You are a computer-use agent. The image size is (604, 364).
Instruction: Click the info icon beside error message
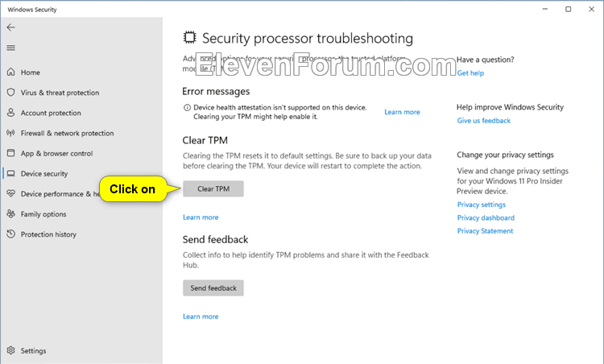187,107
